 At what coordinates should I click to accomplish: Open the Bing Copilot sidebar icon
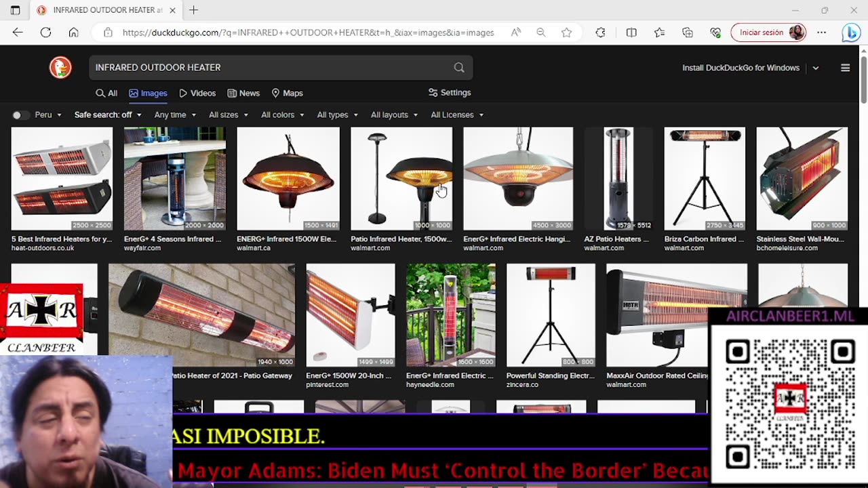click(851, 32)
